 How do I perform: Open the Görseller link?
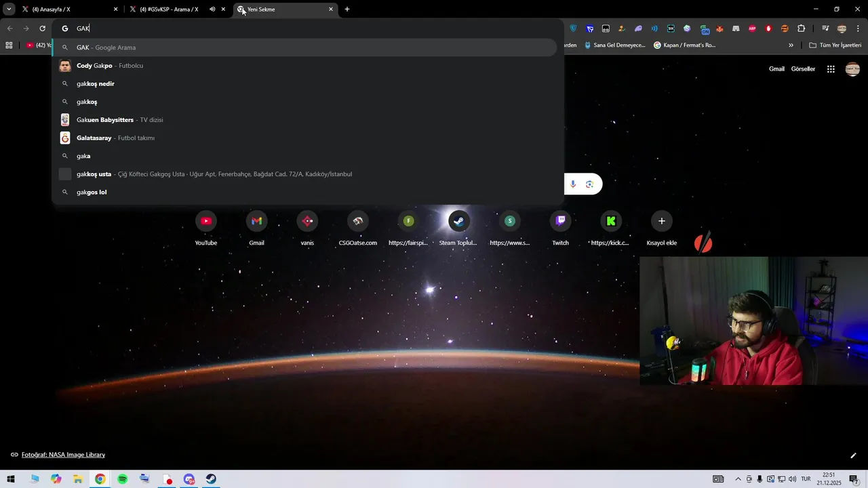point(803,69)
